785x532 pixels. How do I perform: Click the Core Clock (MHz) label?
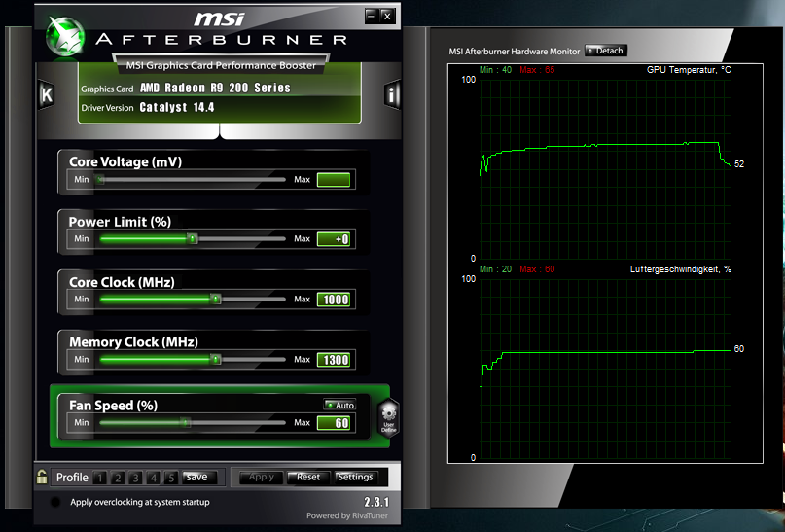(122, 282)
